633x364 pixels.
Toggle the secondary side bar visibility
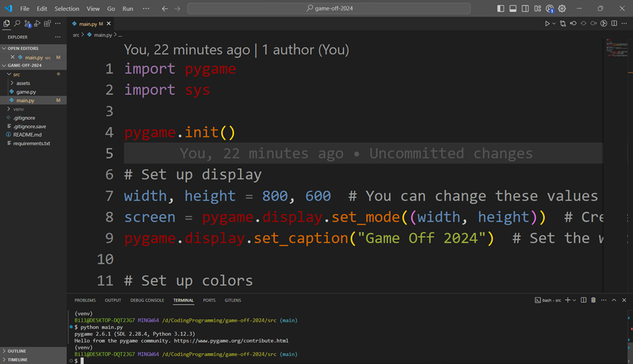click(x=525, y=8)
